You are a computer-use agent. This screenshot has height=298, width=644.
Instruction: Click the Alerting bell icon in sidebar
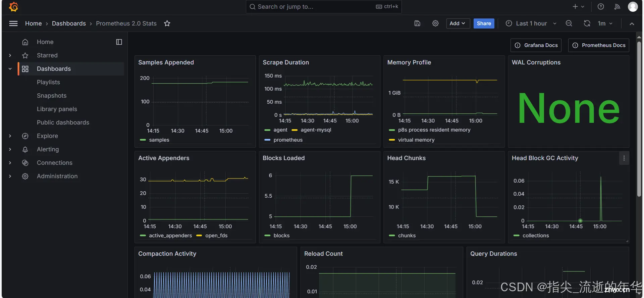coord(25,149)
